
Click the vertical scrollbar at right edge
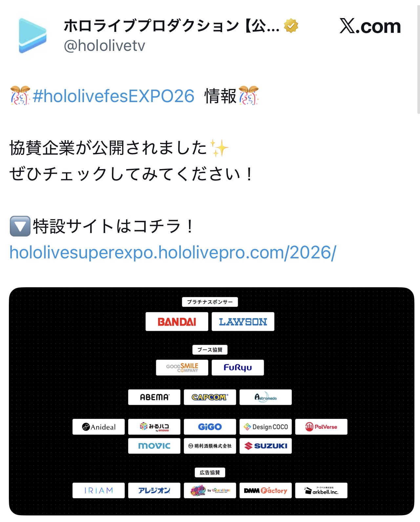pos(418,59)
